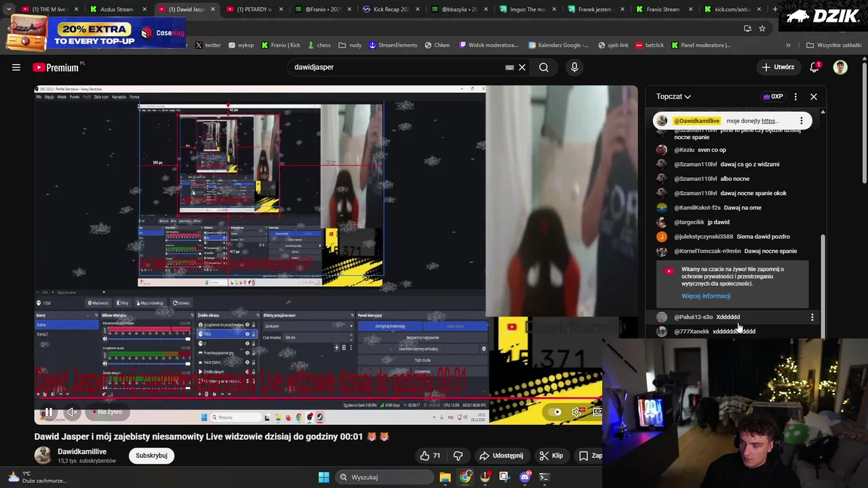Open Dawidkamillive channel avatar
The image size is (868, 488).
pyautogui.click(x=43, y=455)
